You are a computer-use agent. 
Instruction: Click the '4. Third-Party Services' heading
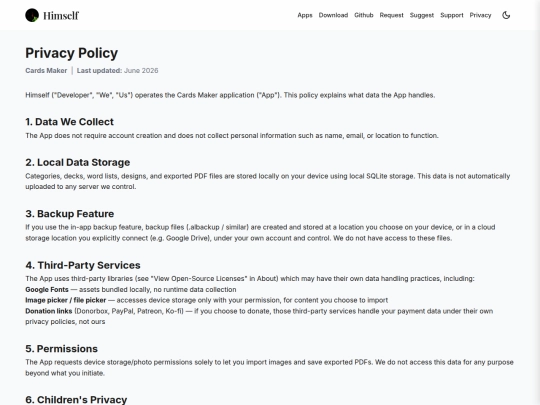tap(83, 265)
